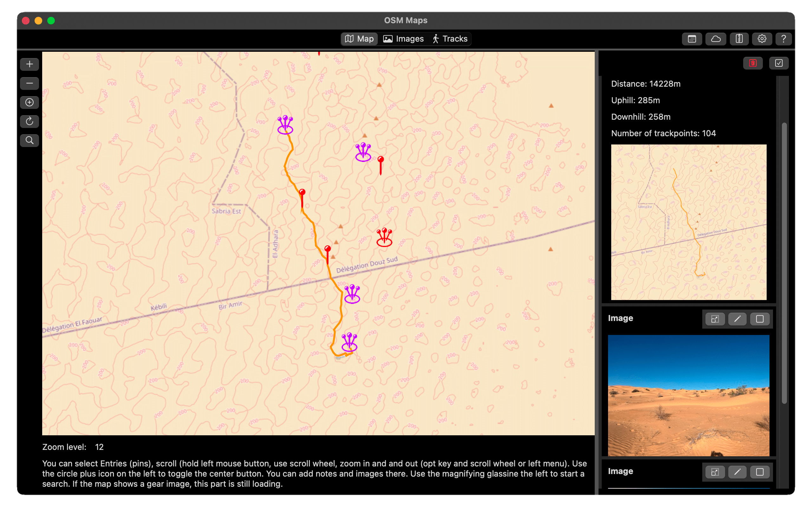This screenshot has height=508, width=812.
Task: Open the Tracks tab
Action: click(450, 39)
